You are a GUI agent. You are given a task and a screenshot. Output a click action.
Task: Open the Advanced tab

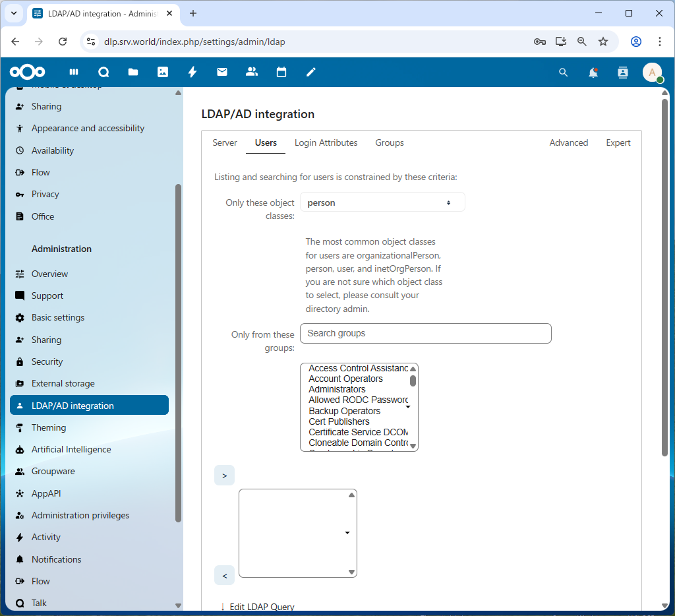[568, 142]
